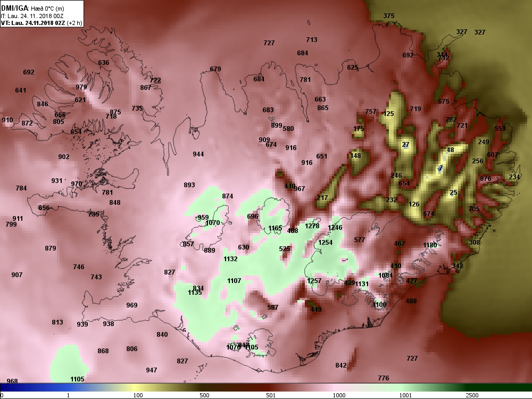Select the 840 height value
Image resolution: width=532 pixels, height=399 pixels.
[162, 335]
